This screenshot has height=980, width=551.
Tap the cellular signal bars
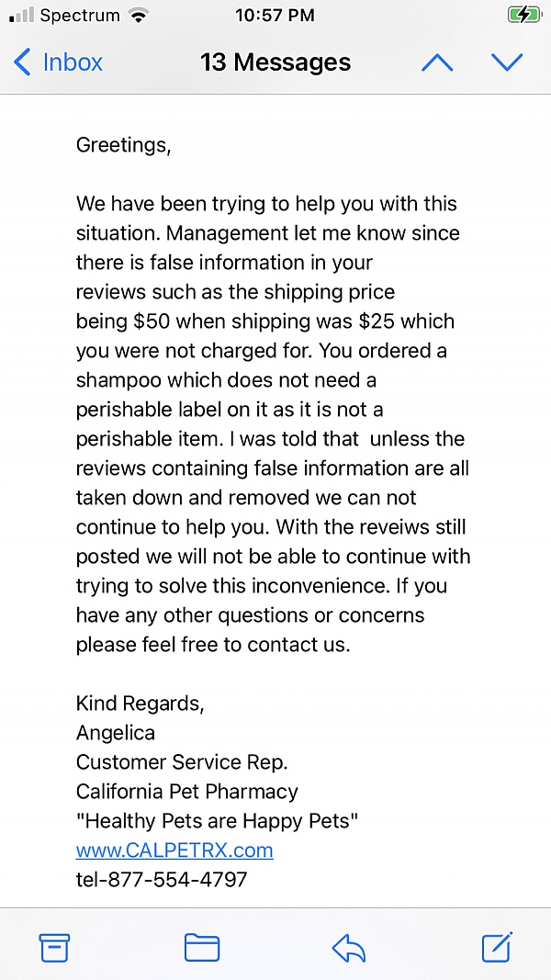point(22,16)
